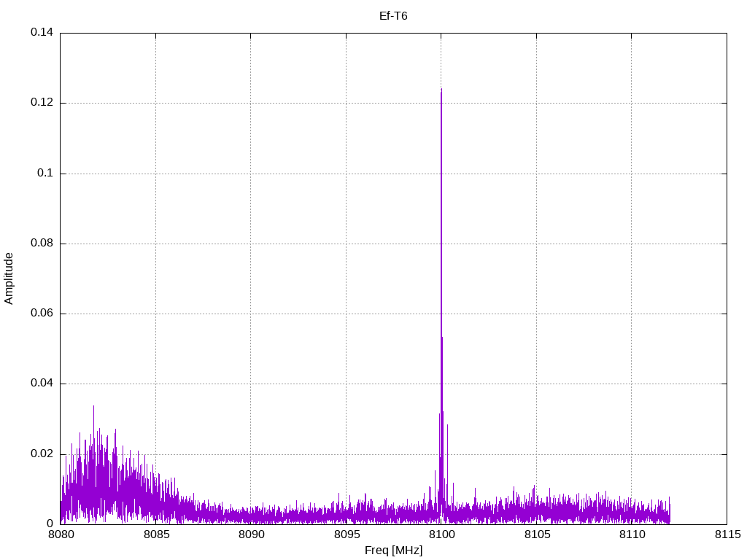Screen dimensions: 747x560
Task: Click the Amplitude y-axis label
Action: [x=9, y=278]
